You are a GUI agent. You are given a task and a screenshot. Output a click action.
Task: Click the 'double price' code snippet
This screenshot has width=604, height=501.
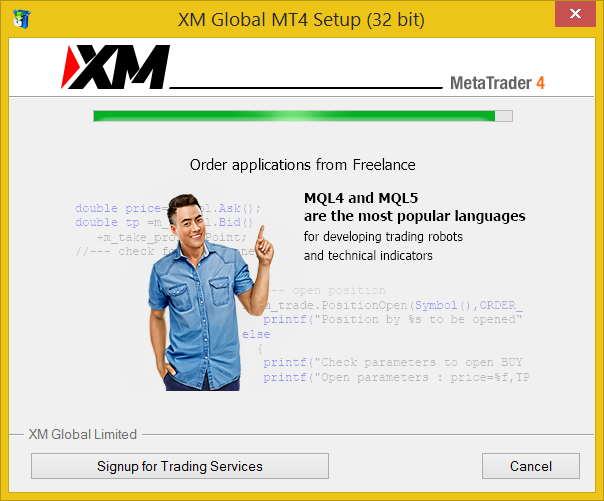tap(118, 208)
